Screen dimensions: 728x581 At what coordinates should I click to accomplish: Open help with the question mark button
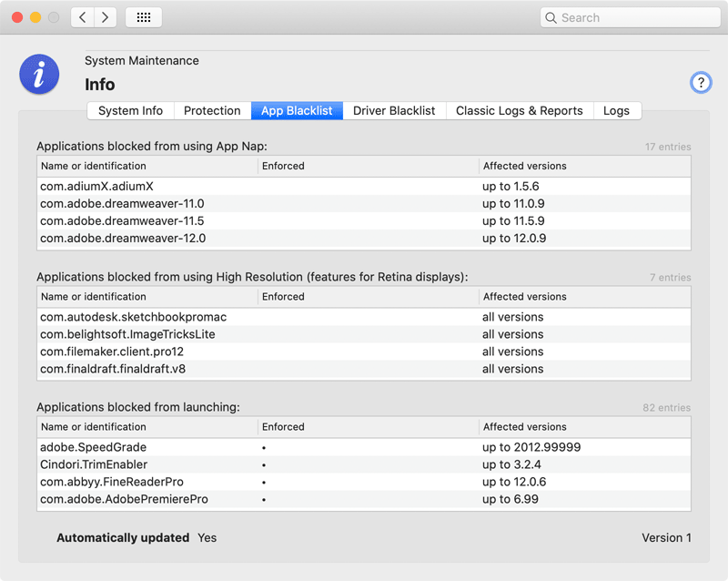tap(701, 83)
